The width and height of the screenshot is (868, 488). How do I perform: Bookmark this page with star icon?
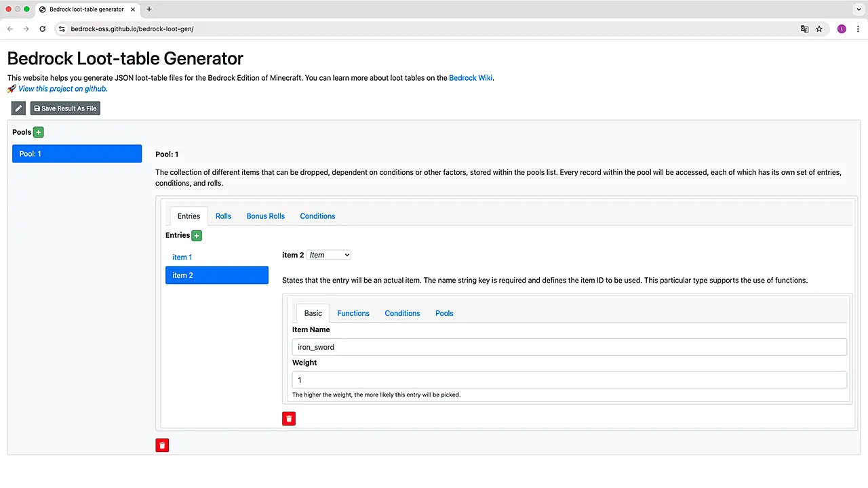[819, 29]
